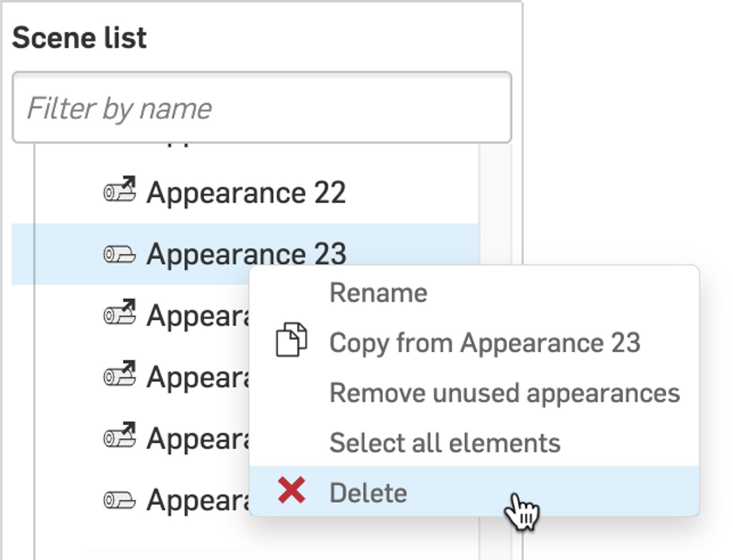Select Copy from Appearance 23 option
Screen dimensions: 733x560
tap(484, 343)
